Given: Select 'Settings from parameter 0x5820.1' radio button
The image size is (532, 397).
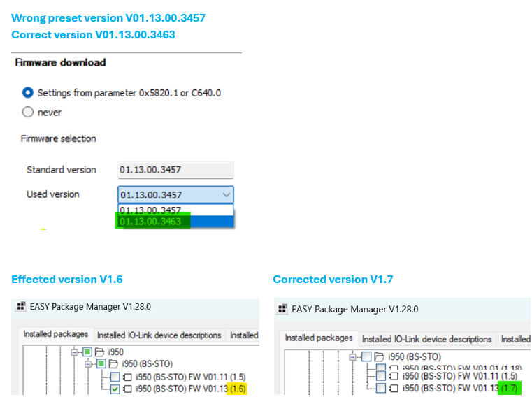Looking at the screenshot, I should [28, 93].
